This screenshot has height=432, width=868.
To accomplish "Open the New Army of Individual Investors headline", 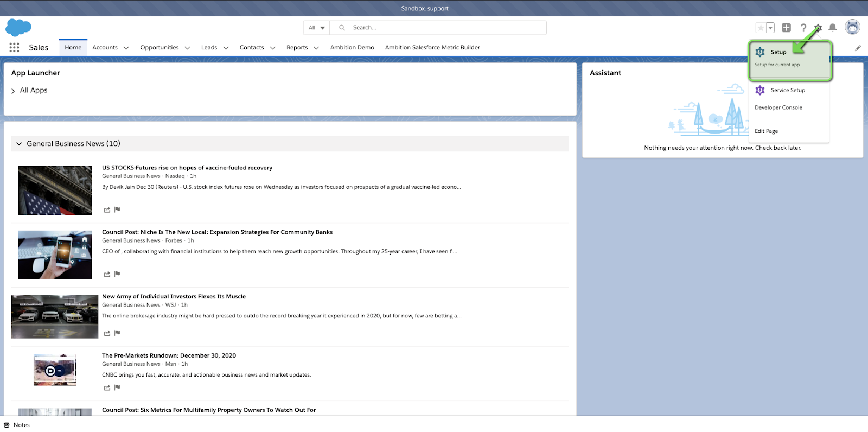I will pyautogui.click(x=174, y=297).
